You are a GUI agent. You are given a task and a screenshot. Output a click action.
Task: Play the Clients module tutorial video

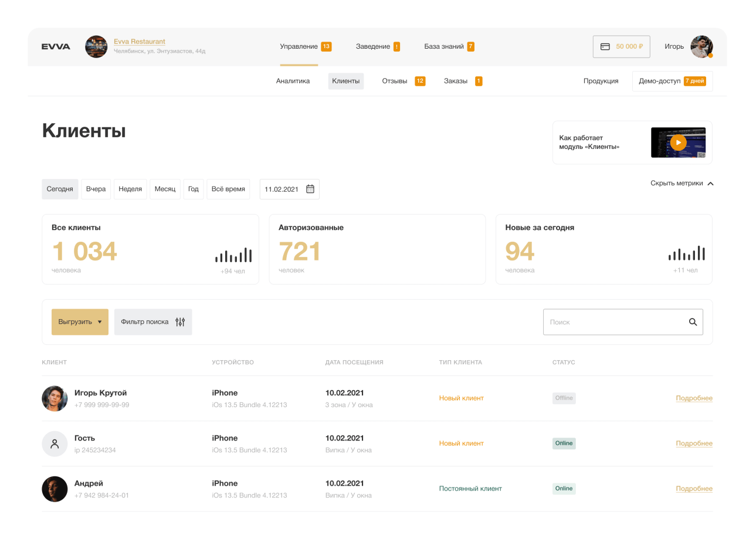(678, 143)
